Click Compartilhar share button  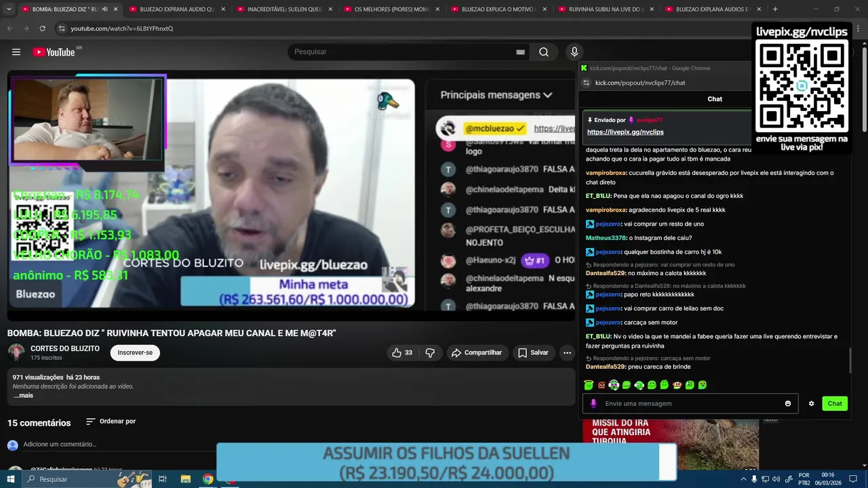pos(476,352)
